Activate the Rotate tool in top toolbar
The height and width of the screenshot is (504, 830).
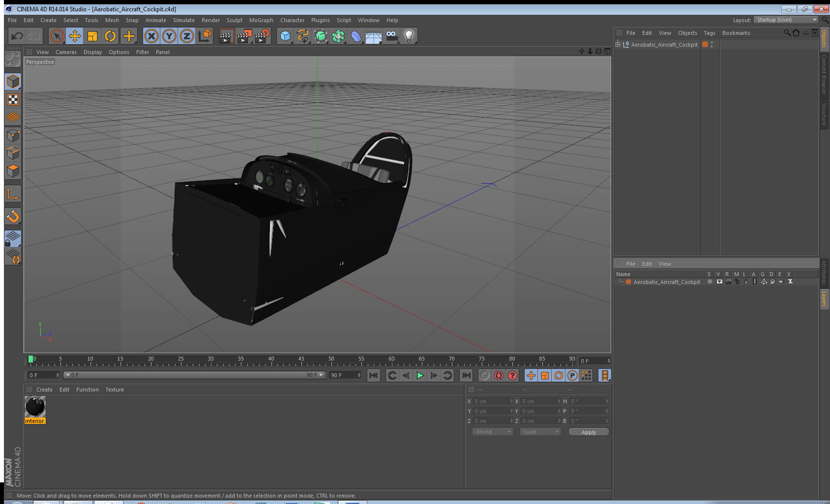tap(110, 36)
